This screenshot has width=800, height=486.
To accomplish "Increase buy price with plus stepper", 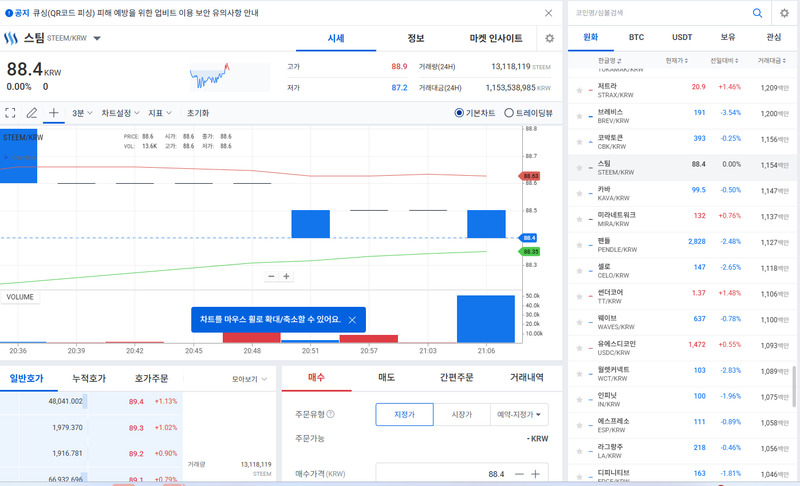I will (535, 474).
